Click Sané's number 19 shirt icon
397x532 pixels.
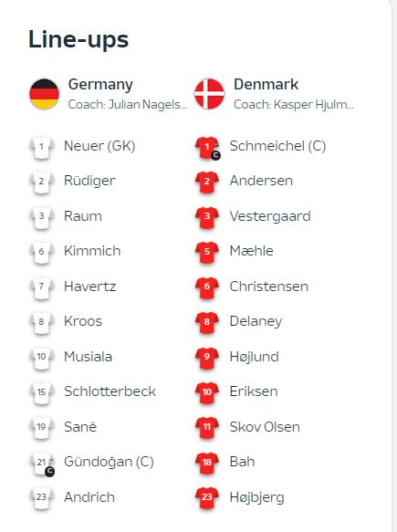[x=41, y=427]
